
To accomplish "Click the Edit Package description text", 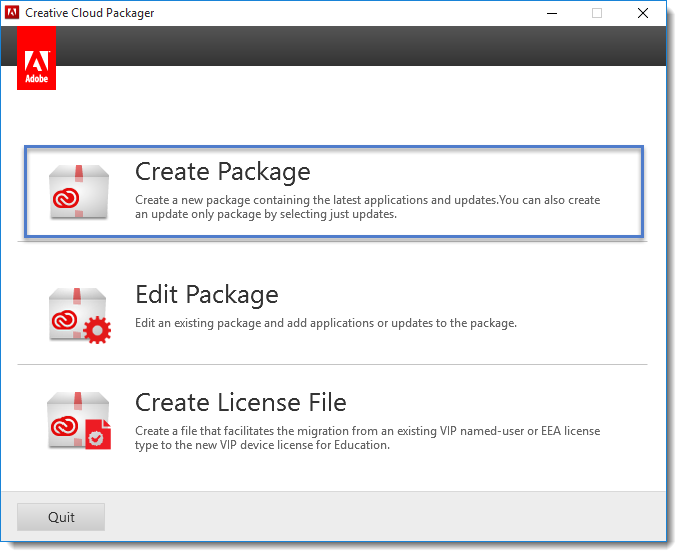I will (x=326, y=323).
